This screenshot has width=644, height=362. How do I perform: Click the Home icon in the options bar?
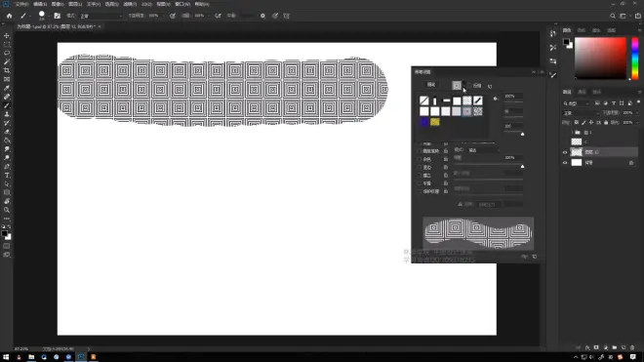click(9, 16)
